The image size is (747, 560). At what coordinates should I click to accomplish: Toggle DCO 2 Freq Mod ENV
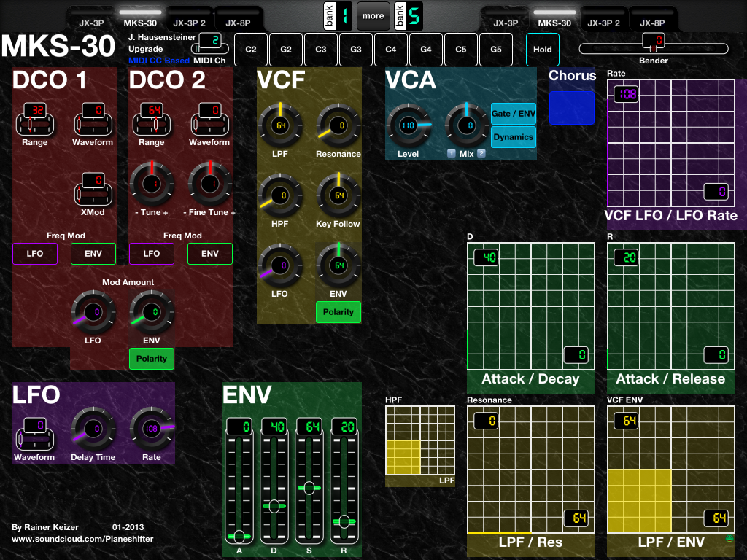point(210,254)
